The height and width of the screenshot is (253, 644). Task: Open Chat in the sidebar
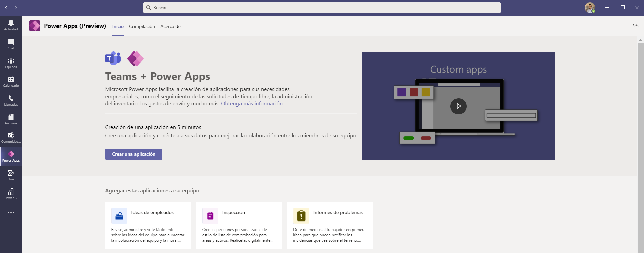tap(11, 44)
